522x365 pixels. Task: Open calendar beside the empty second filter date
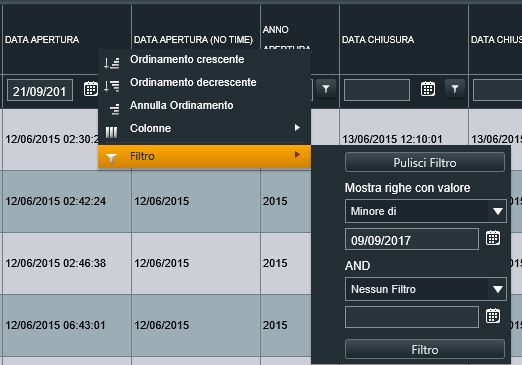tap(493, 316)
